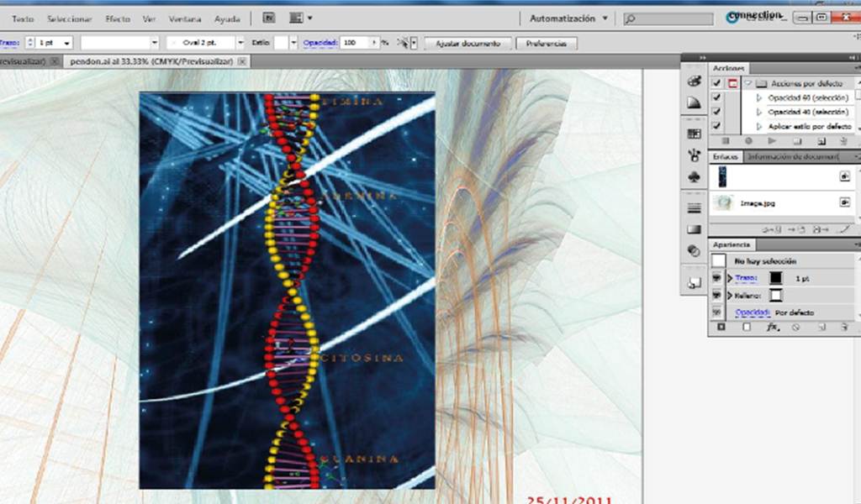This screenshot has width=861, height=504.
Task: Open the Color panel palette icon
Action: (x=694, y=81)
